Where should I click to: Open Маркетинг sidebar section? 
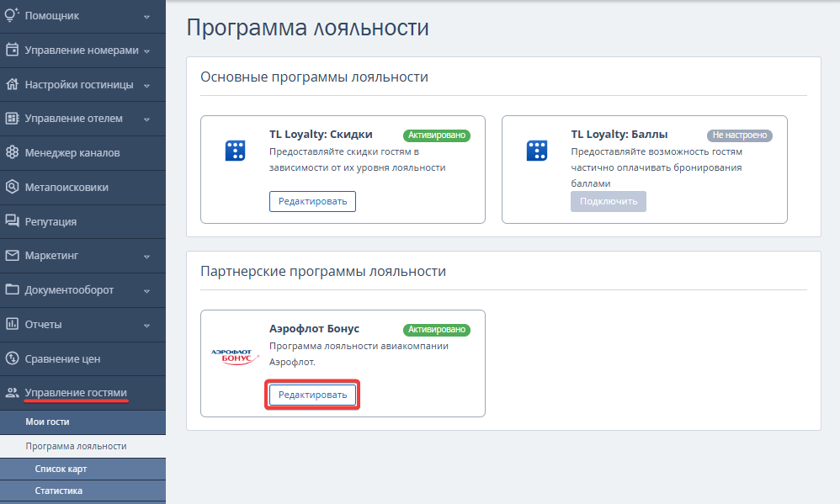pyautogui.click(x=82, y=256)
